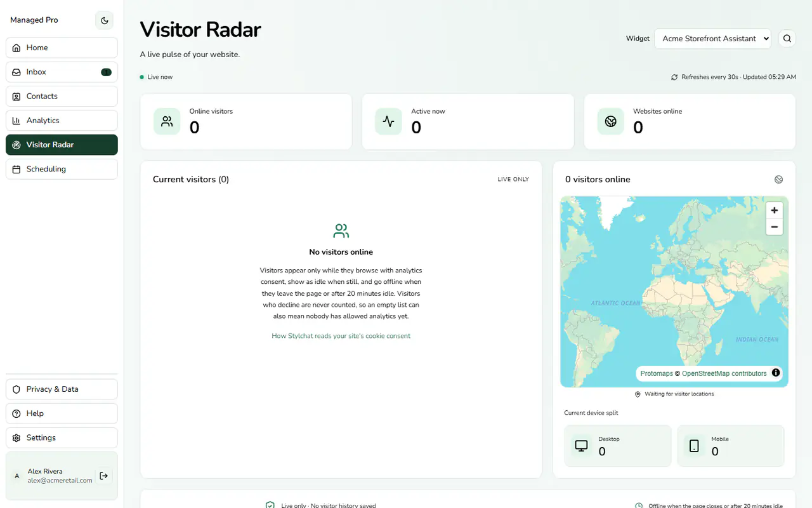Click the Inbox unread badge
This screenshot has height=508, width=812.
[x=106, y=72]
